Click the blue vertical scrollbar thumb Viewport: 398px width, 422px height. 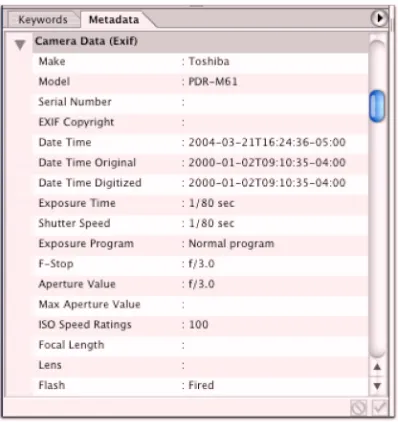pos(377,106)
